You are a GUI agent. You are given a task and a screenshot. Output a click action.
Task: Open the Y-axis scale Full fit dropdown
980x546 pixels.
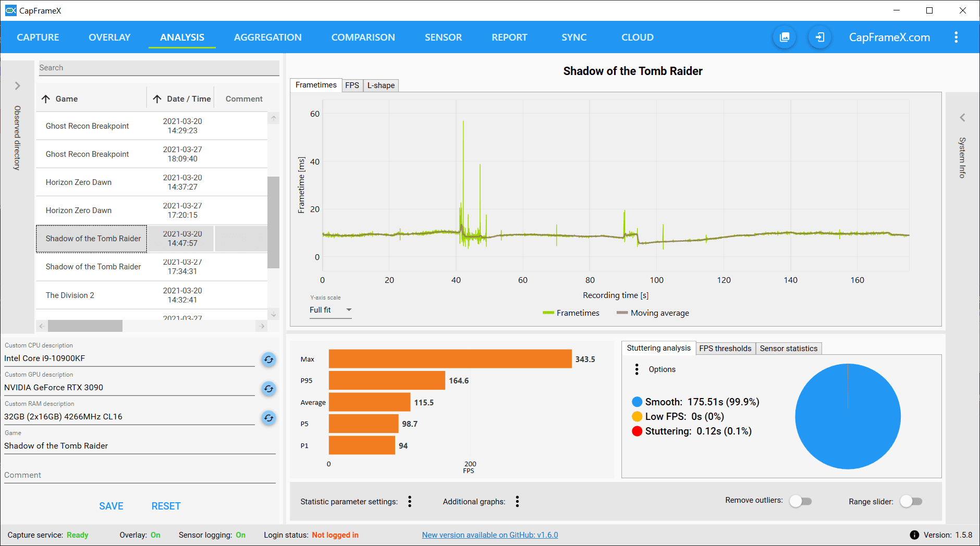[x=330, y=310]
